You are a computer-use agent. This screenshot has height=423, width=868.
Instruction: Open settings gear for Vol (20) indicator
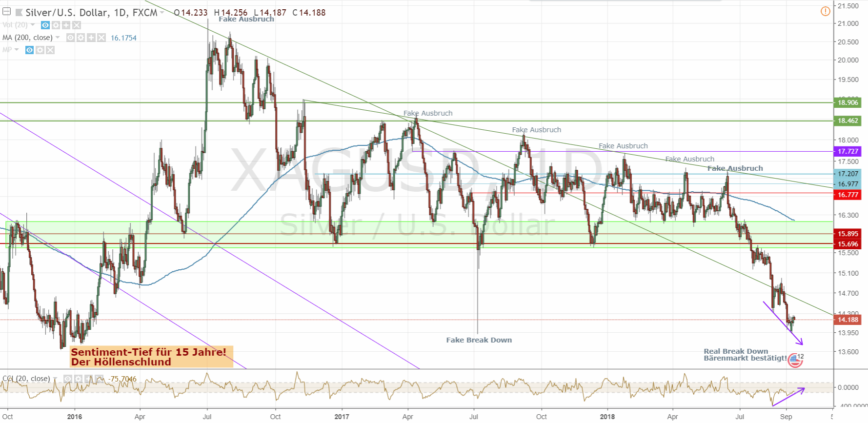56,25
